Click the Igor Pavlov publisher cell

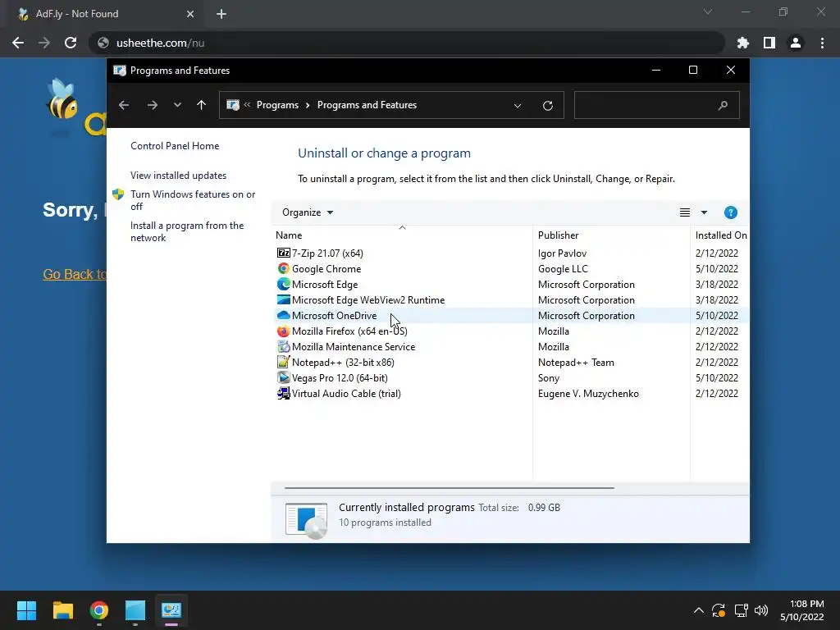click(x=562, y=253)
